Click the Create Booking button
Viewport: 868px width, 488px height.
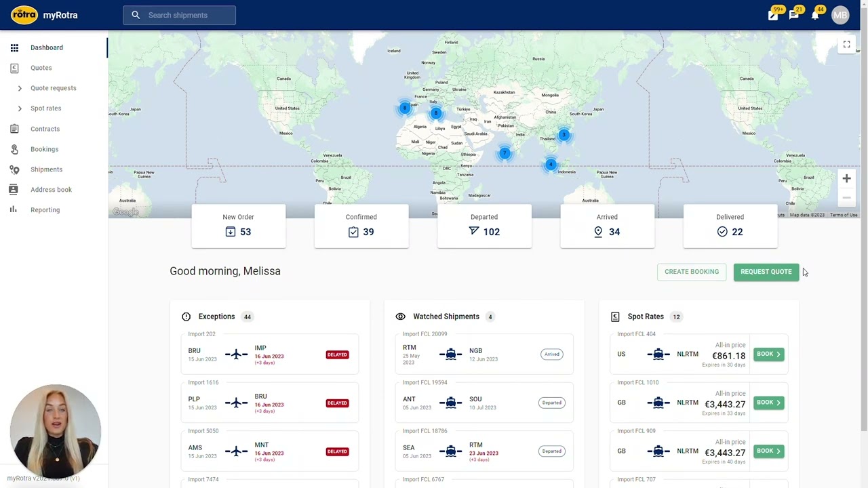pos(692,272)
